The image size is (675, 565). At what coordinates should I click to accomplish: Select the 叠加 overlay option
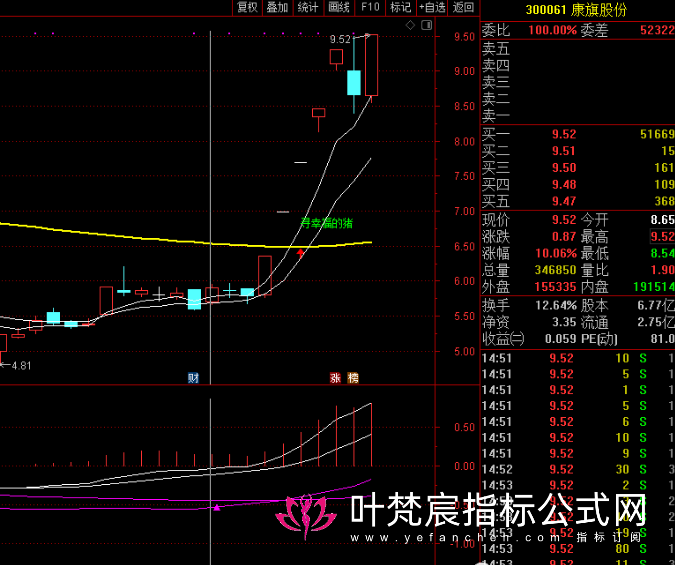(277, 7)
